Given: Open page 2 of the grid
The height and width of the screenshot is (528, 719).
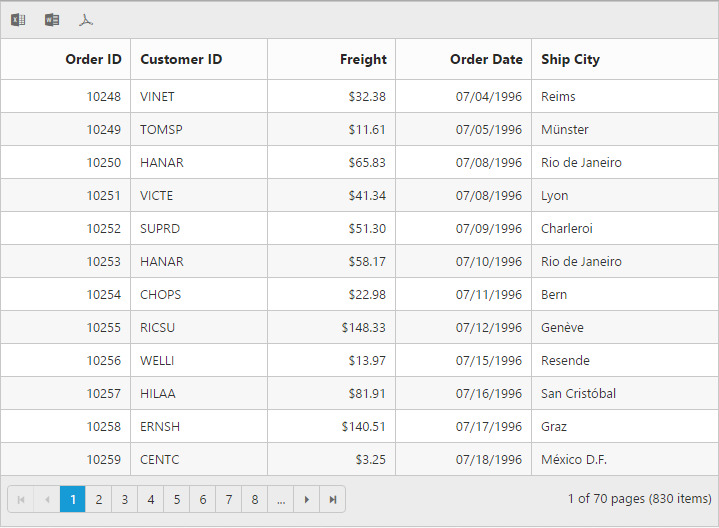Looking at the screenshot, I should point(99,499).
